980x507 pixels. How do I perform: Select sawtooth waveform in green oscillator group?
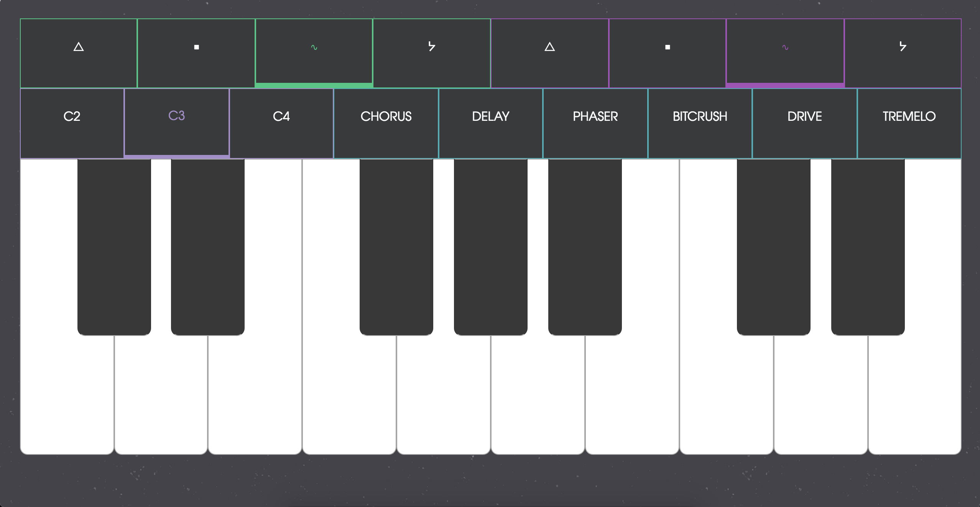[x=432, y=53]
